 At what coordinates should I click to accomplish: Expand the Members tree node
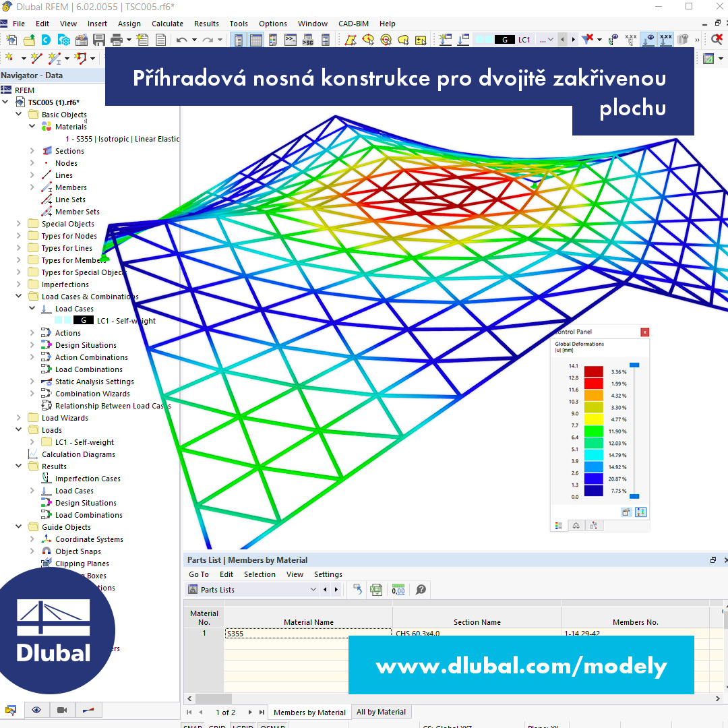coord(32,187)
